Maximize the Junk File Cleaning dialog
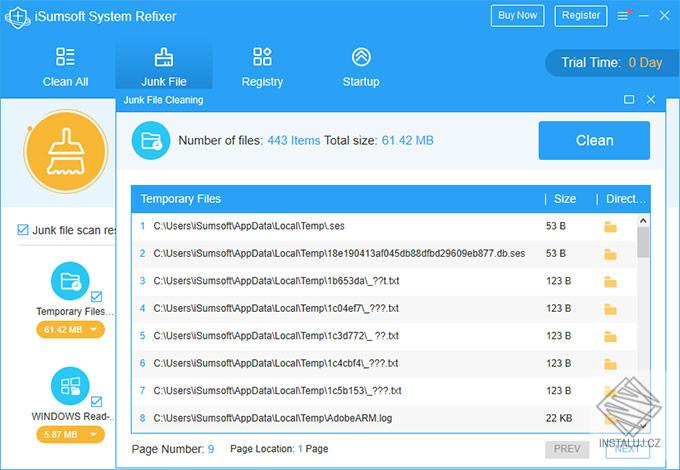The image size is (680, 470). [x=629, y=100]
